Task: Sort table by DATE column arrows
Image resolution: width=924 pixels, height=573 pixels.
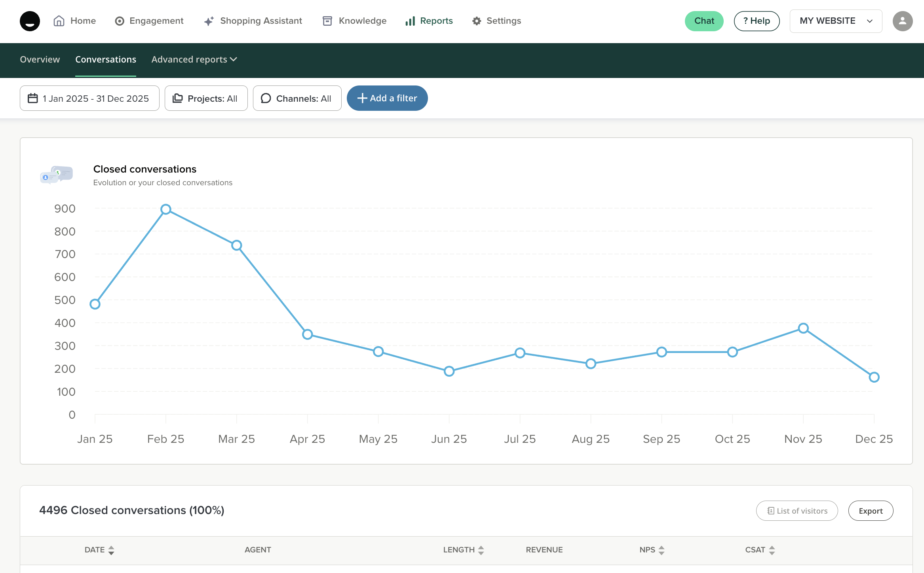Action: (111, 550)
